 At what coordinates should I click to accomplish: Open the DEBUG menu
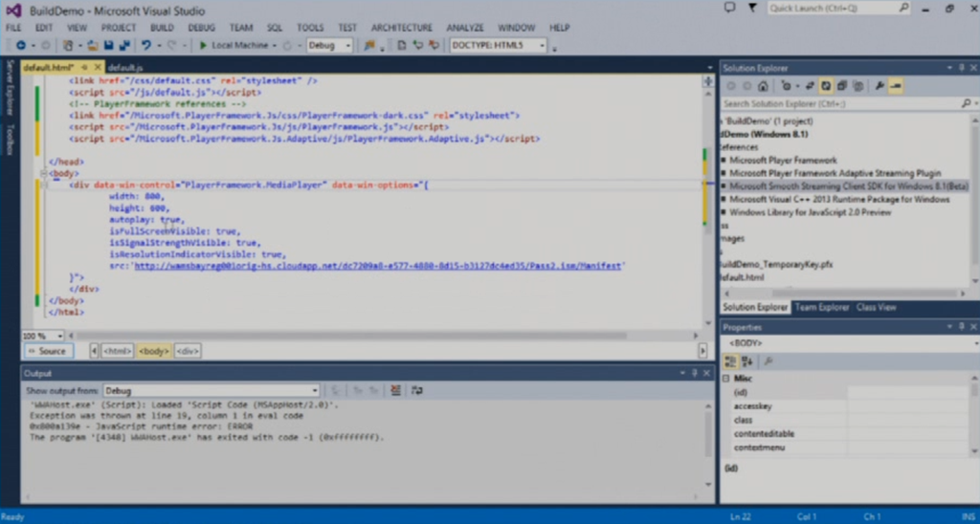click(x=201, y=28)
